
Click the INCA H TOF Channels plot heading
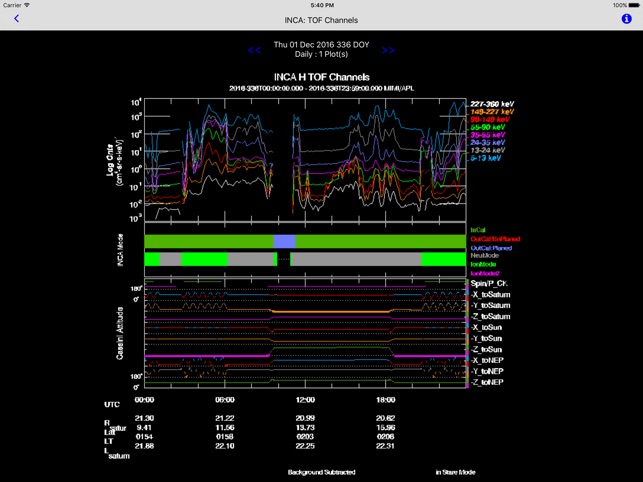[x=321, y=77]
